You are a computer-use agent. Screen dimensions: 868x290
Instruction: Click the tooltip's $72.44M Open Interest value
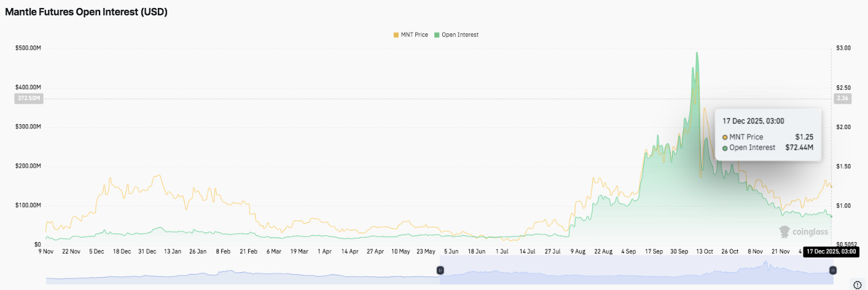tap(799, 147)
